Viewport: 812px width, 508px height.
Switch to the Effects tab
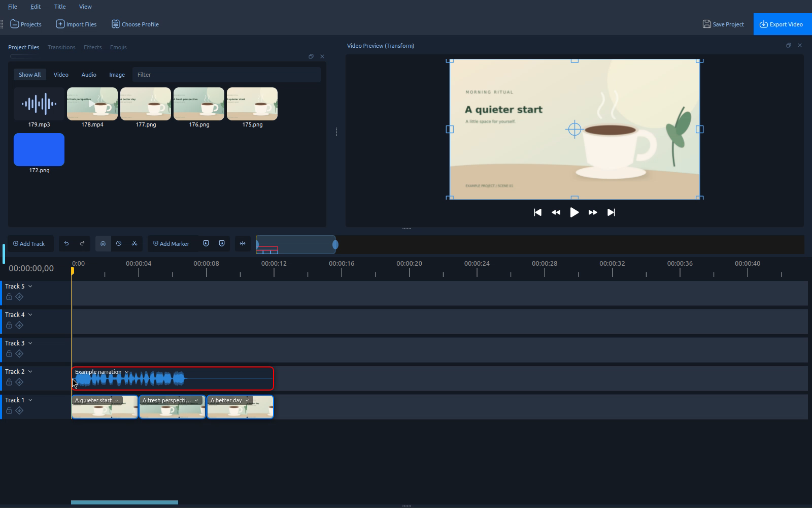pos(92,47)
